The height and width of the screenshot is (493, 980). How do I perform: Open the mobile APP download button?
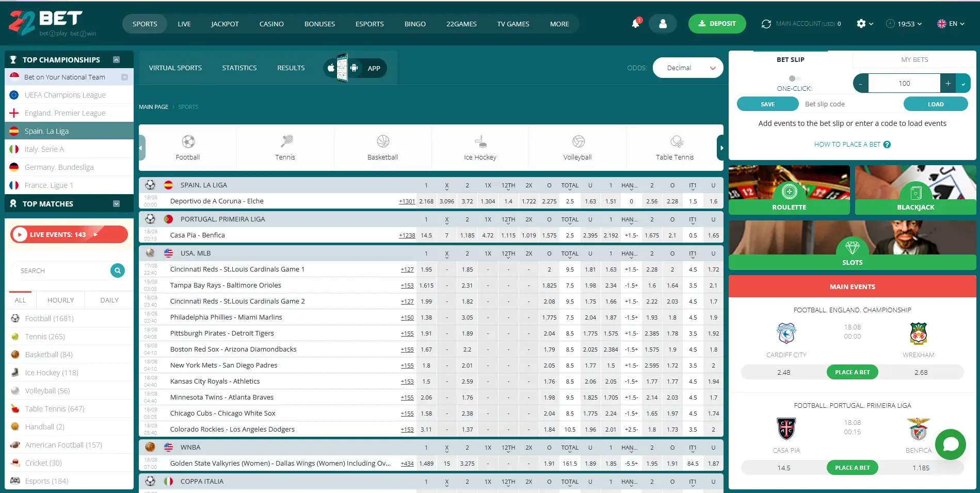tap(355, 68)
